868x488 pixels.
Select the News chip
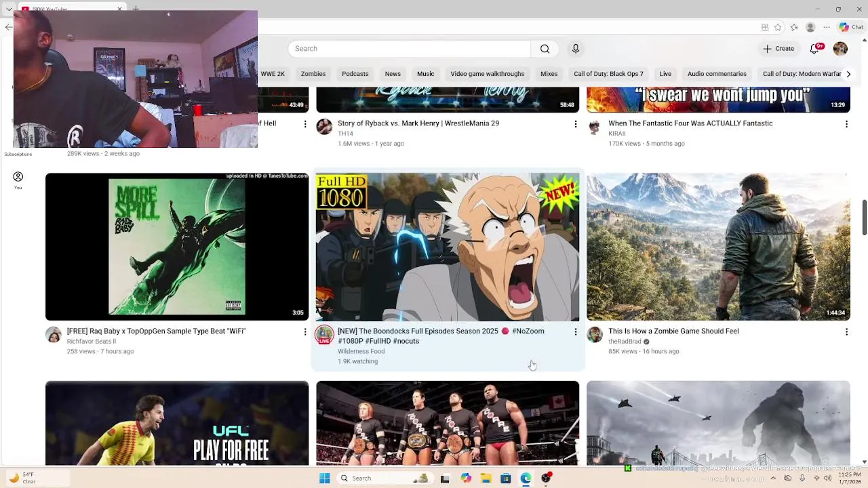click(x=393, y=74)
